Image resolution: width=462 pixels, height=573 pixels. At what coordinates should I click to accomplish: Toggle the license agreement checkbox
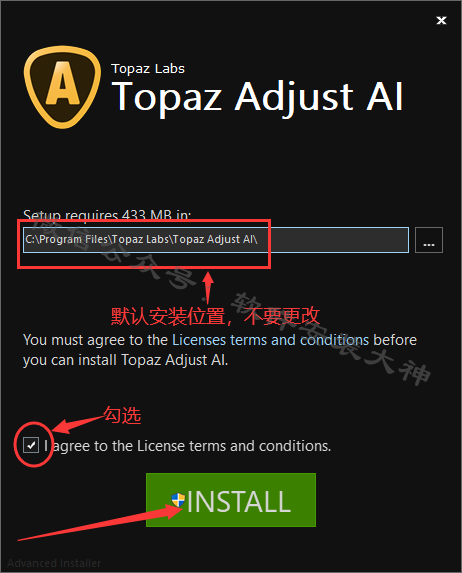(x=31, y=445)
